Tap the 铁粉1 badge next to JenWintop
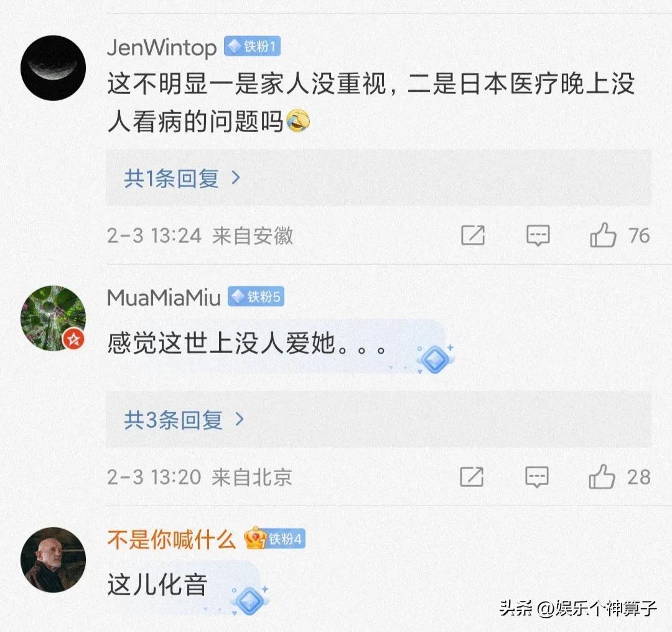672x632 pixels. 252,46
